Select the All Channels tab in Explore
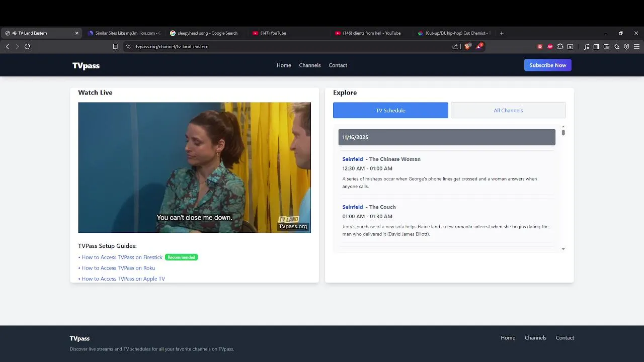 tap(508, 110)
